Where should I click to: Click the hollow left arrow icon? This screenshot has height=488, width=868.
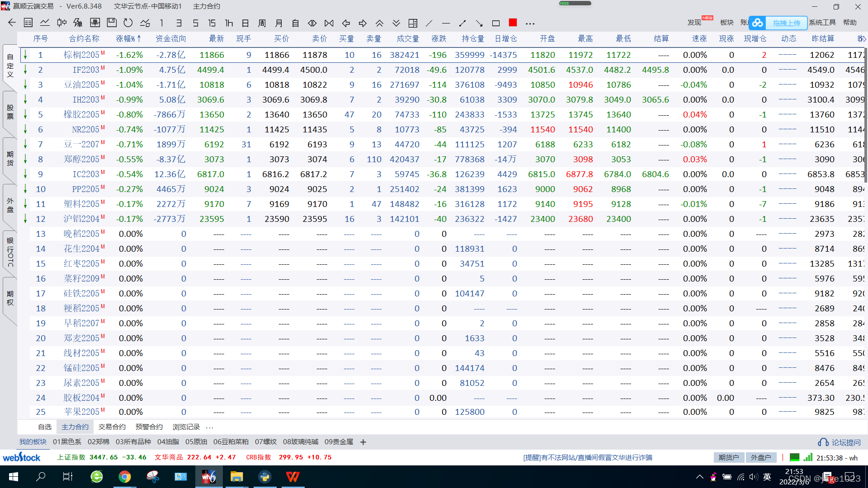[346, 23]
